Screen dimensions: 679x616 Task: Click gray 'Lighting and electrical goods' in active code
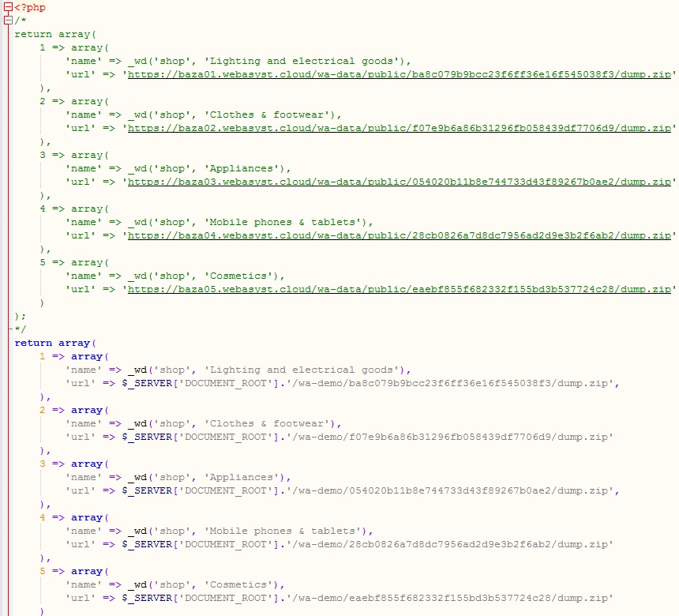click(x=302, y=370)
